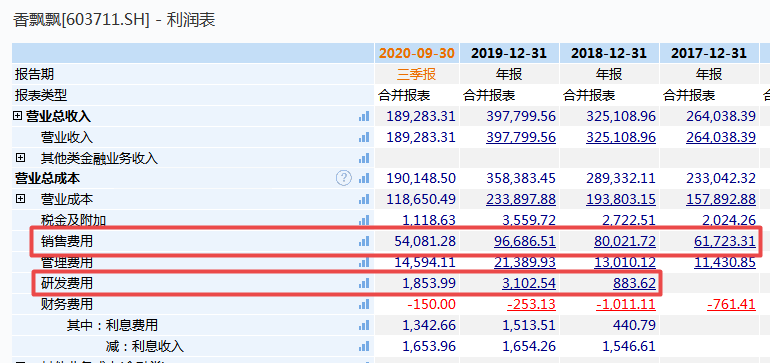Select the 其中：利息费用 row label
The width and height of the screenshot is (770, 363).
112,325
